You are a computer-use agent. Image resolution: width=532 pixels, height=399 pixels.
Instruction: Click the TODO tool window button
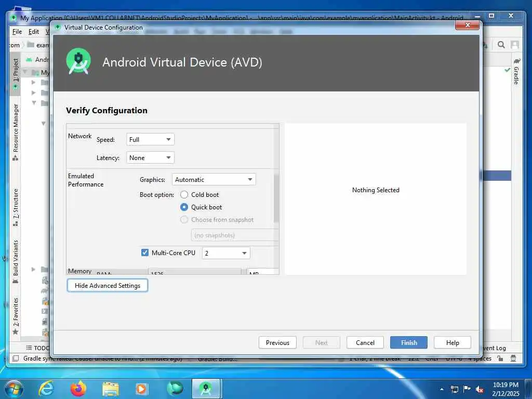point(38,348)
